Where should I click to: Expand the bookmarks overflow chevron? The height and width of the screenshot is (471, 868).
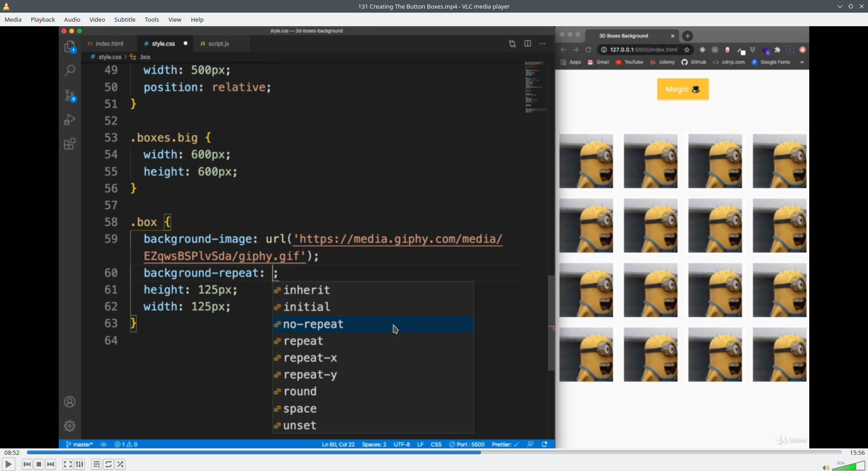pos(802,62)
